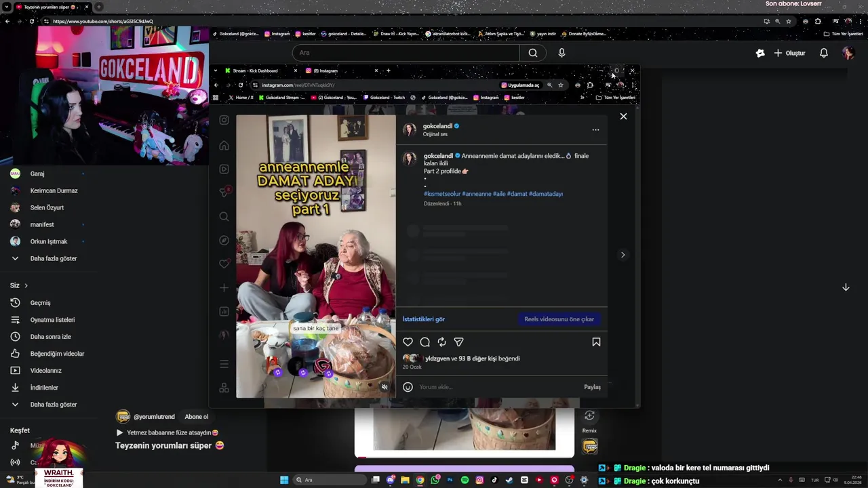Open Instagram home from the sidebar
The image size is (868, 488).
click(x=224, y=145)
